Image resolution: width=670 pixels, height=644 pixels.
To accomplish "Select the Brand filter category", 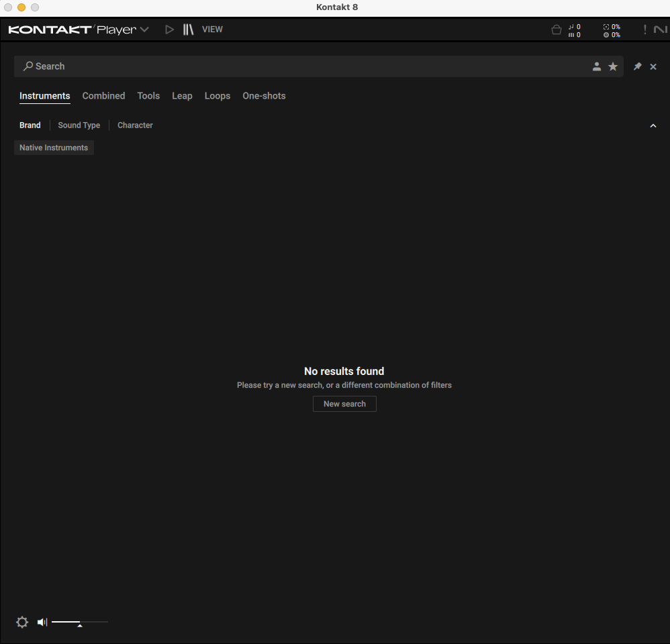I will [30, 125].
